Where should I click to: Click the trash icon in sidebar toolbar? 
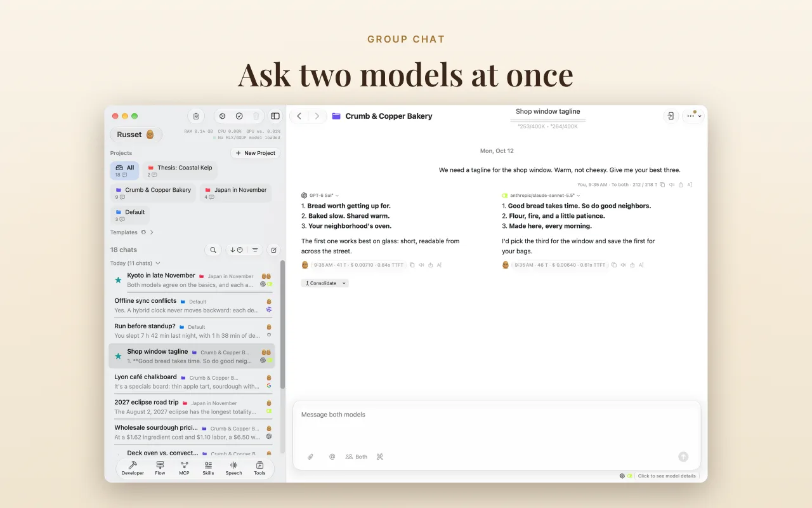pos(256,116)
